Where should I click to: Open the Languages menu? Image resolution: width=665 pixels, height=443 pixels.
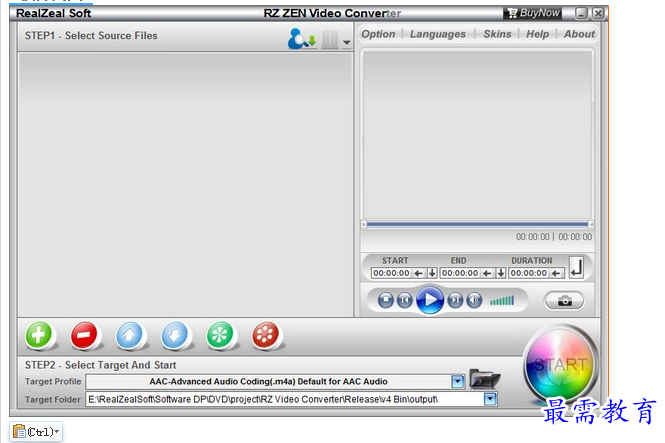(438, 34)
